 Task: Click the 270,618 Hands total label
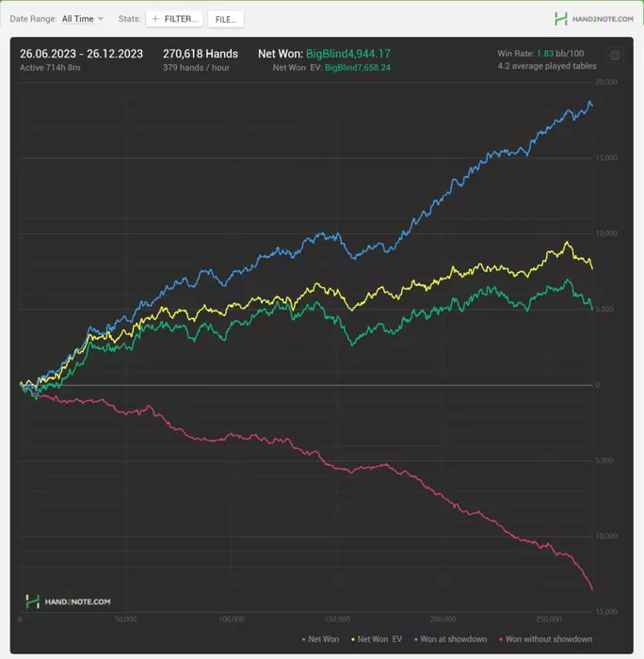click(201, 54)
